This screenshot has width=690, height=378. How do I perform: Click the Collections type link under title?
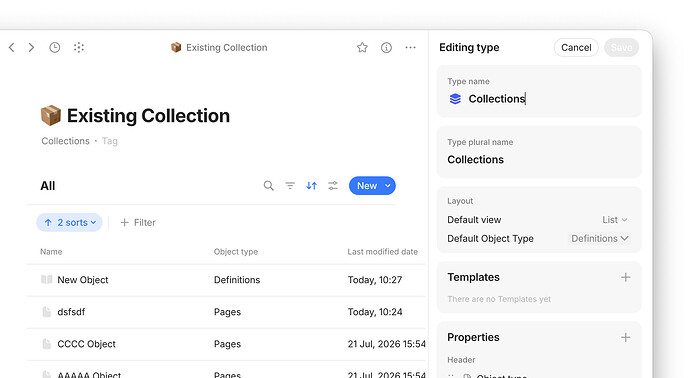66,141
